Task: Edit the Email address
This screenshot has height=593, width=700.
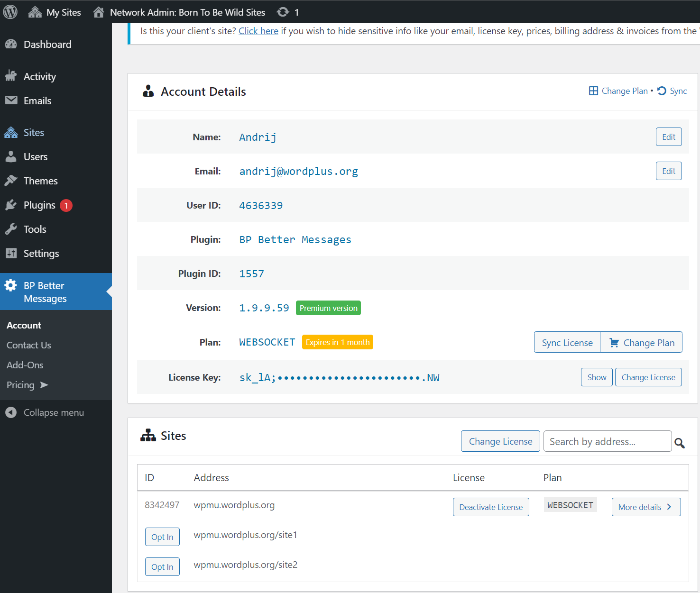Action: click(x=669, y=171)
